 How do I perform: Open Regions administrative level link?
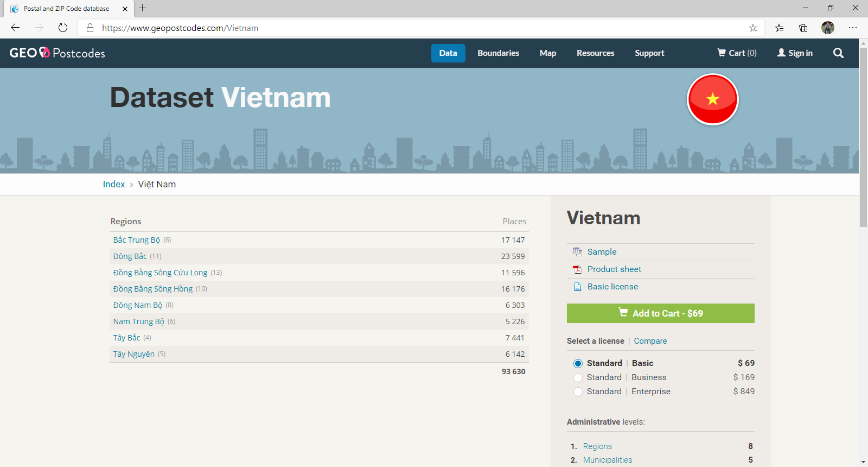(597, 446)
